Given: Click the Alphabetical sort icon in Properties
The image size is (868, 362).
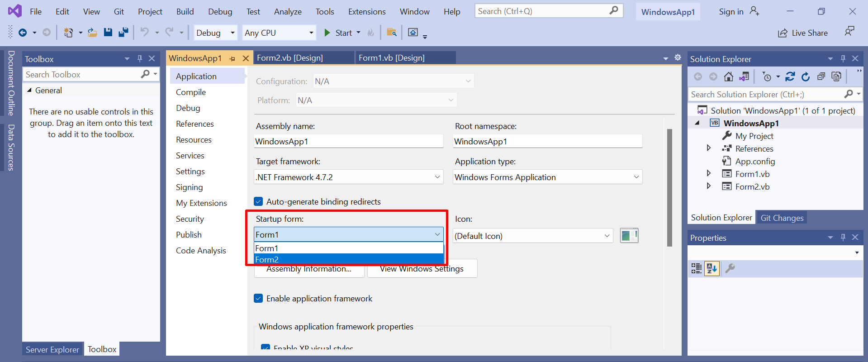Looking at the screenshot, I should [x=711, y=268].
